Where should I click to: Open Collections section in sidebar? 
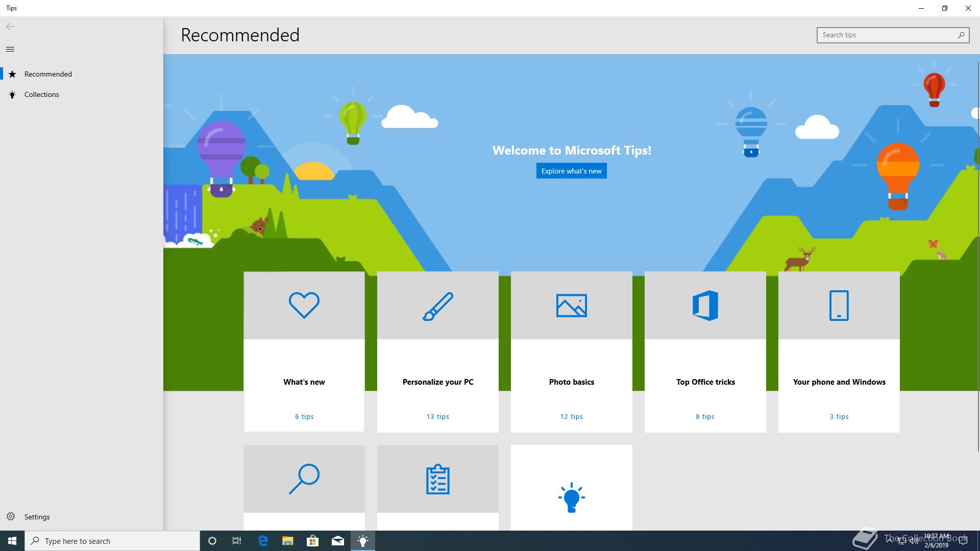pyautogui.click(x=82, y=94)
